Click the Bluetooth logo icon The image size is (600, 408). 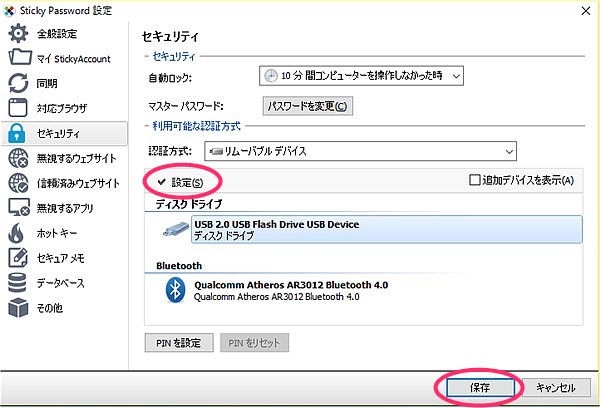(175, 290)
